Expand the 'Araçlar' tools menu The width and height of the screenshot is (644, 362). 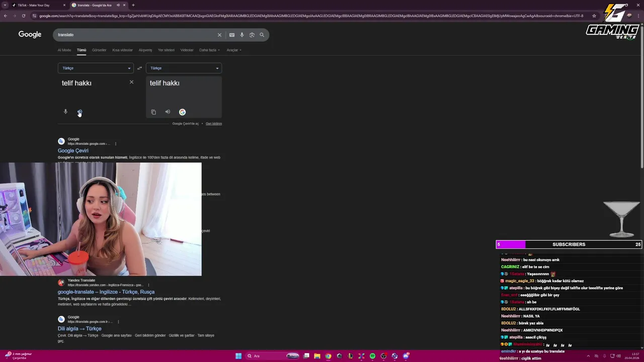click(x=234, y=50)
